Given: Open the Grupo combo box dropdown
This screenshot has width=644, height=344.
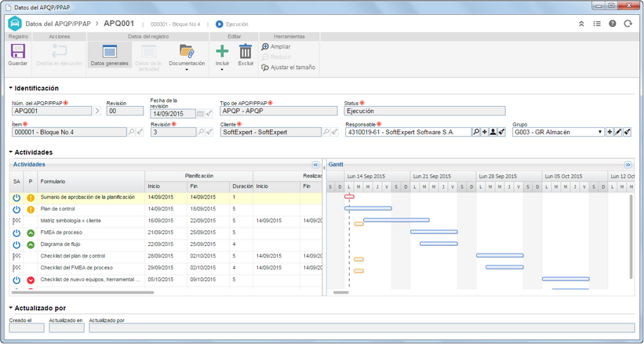Looking at the screenshot, I should (x=600, y=132).
